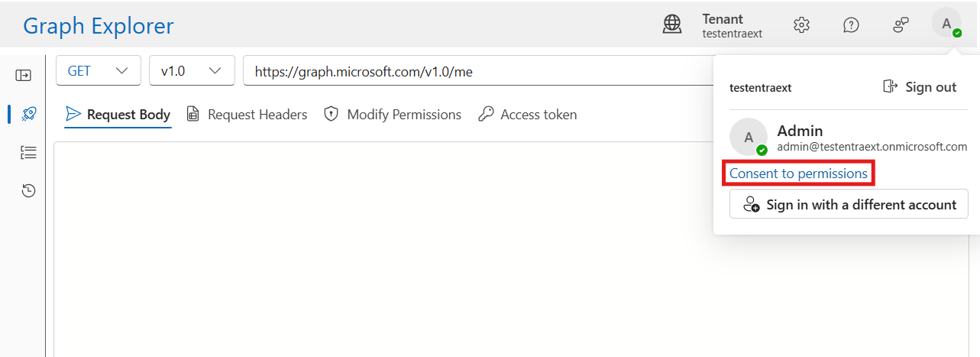The height and width of the screenshot is (357, 980).
Task: Switch to the Request Headers tab
Action: pyautogui.click(x=247, y=115)
